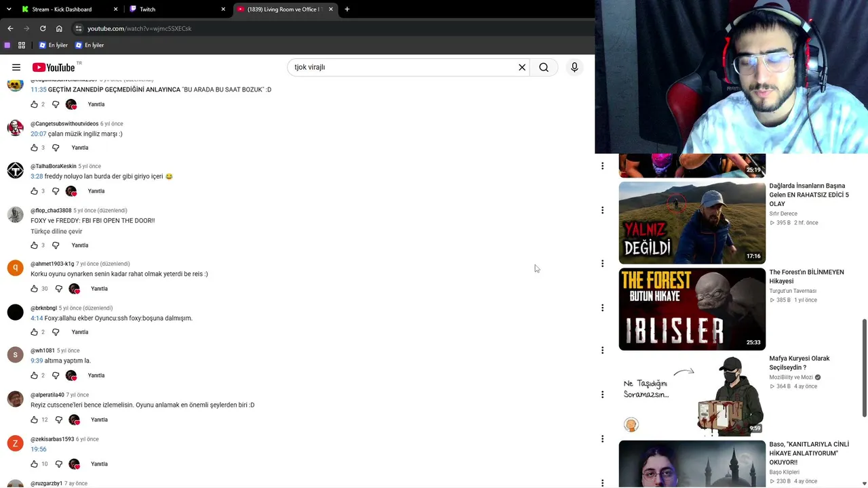This screenshot has height=488, width=868.
Task: Open 'Mafya Kuryesi Olarak Seçilseydin ?' video title
Action: 800,363
